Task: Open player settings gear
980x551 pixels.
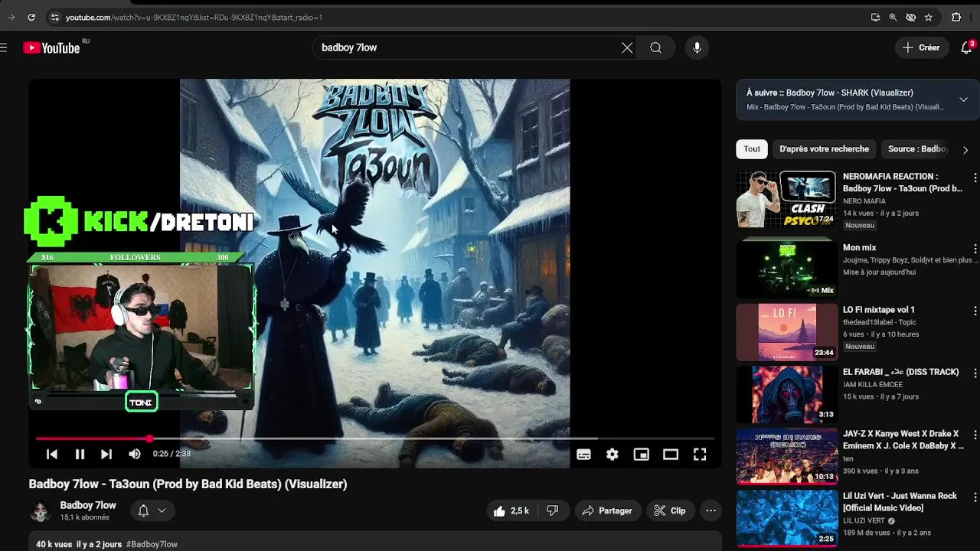Action: click(612, 455)
